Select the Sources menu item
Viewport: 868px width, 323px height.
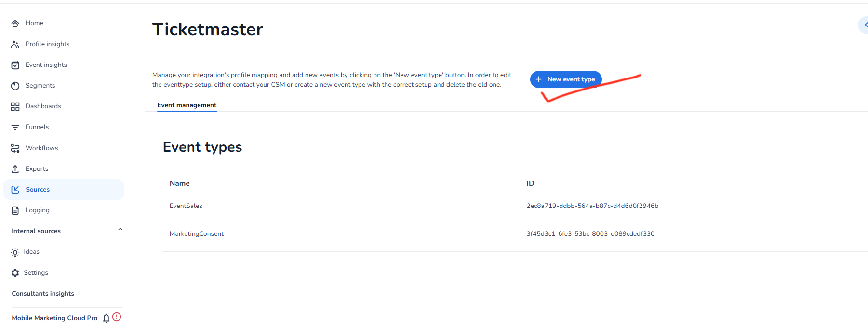(64, 190)
